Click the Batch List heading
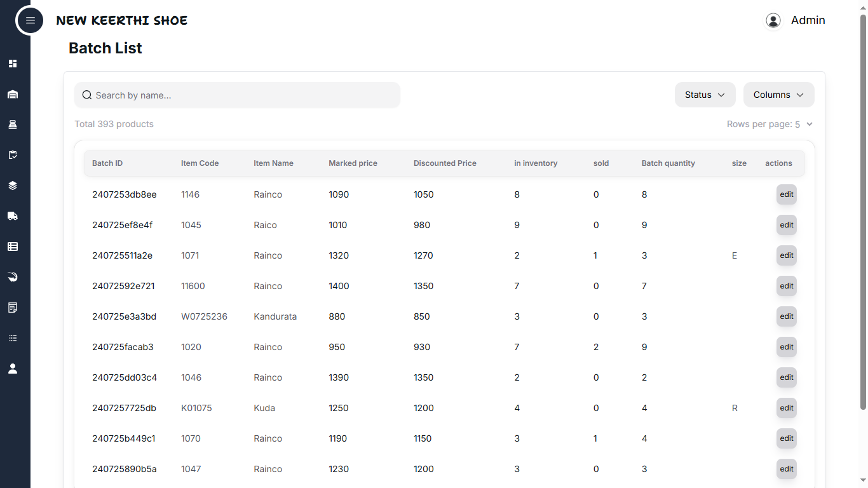This screenshot has height=488, width=868. tap(105, 48)
